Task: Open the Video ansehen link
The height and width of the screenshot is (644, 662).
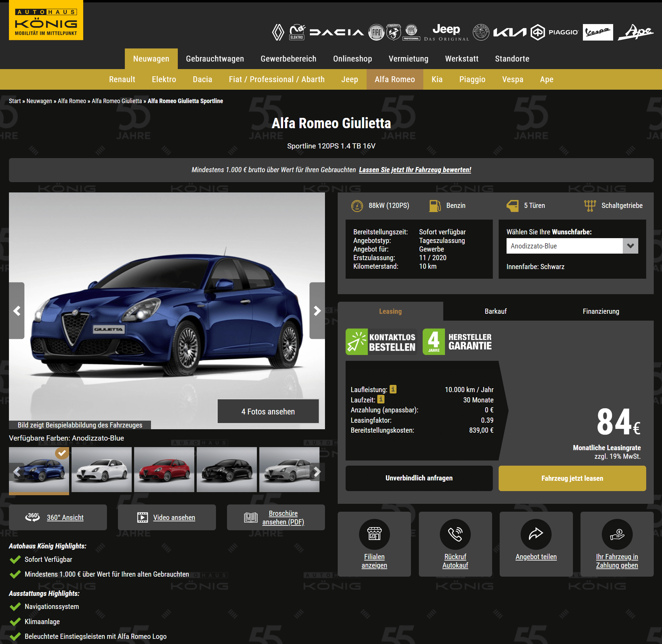Action: (174, 518)
